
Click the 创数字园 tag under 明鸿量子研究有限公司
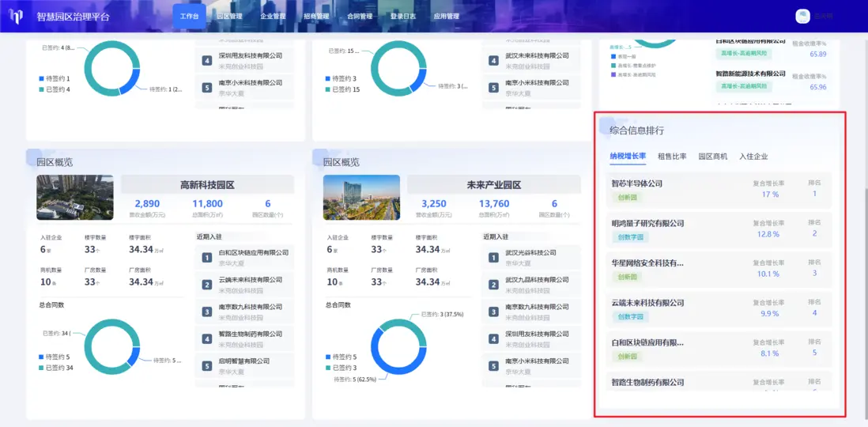630,237
